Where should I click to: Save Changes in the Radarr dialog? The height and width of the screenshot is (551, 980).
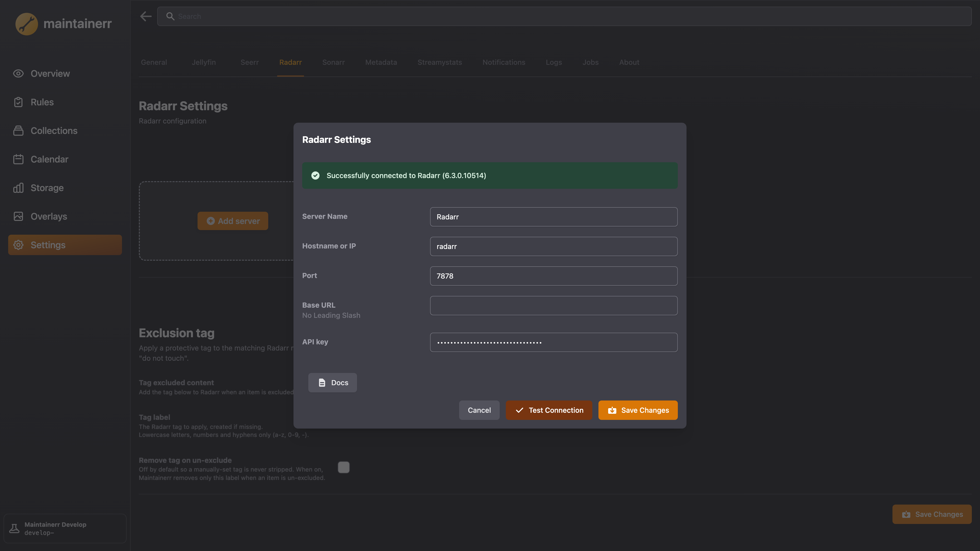click(638, 410)
